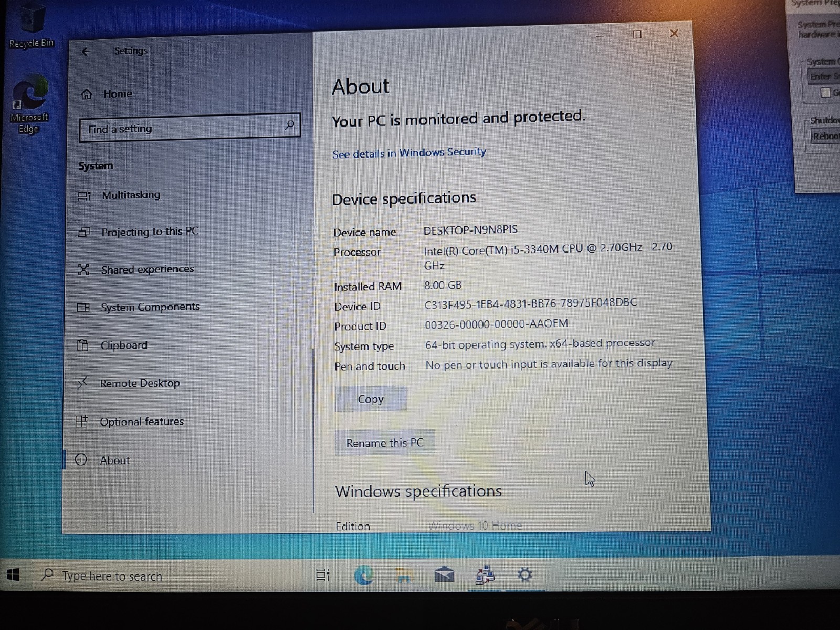Launch Edge from the taskbar
This screenshot has height=630, width=840.
click(x=364, y=575)
